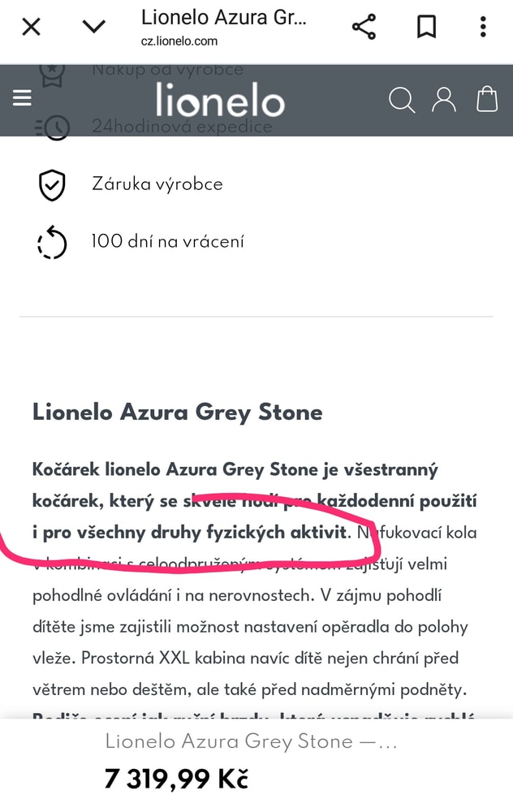Open the search on the lionelo site
Screen dimensions: 513x812
[402, 99]
